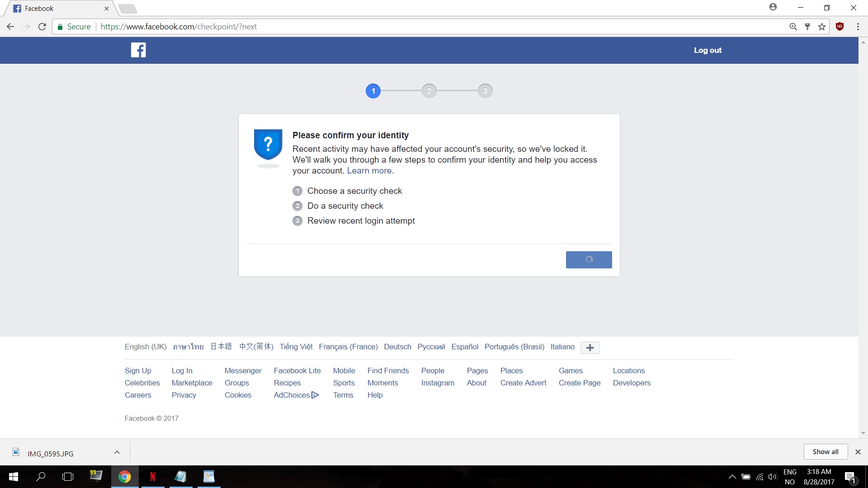Click the page scrollbar down arrow

(x=863, y=433)
